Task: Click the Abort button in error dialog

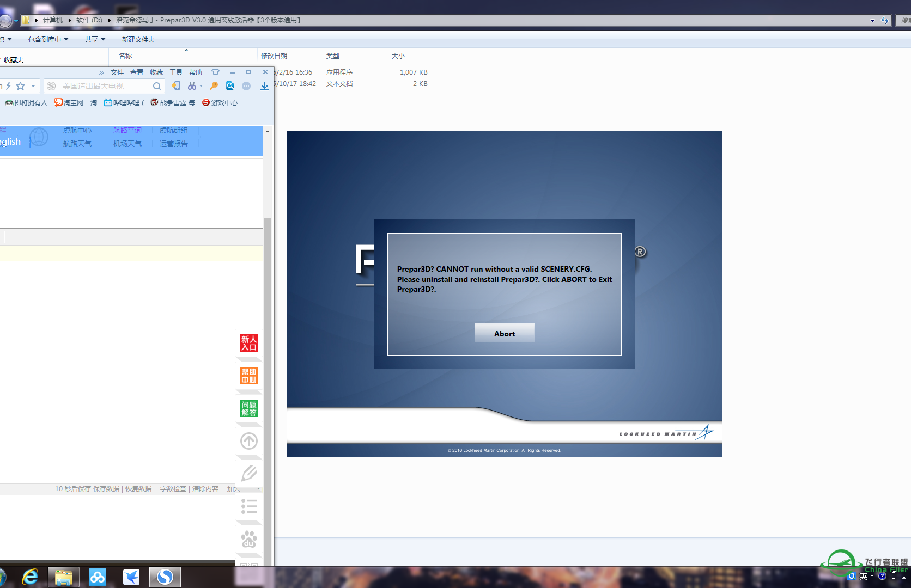Action: click(504, 333)
